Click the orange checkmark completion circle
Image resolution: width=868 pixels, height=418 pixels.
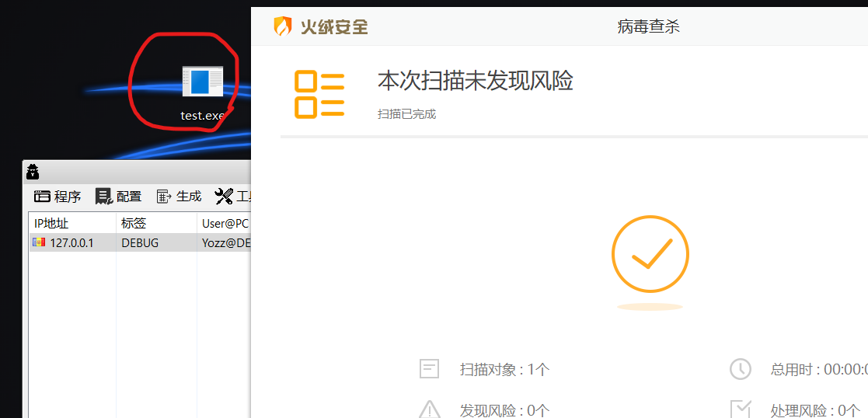[650, 254]
